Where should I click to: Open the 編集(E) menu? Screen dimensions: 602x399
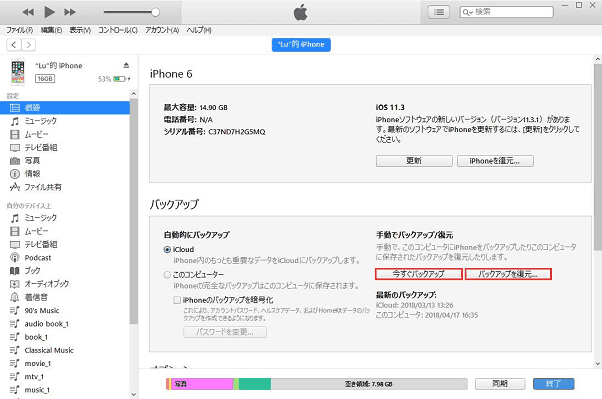(51, 30)
